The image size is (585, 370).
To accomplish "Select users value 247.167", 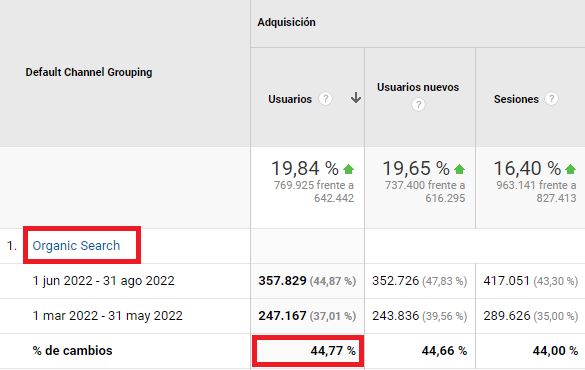I will [282, 316].
